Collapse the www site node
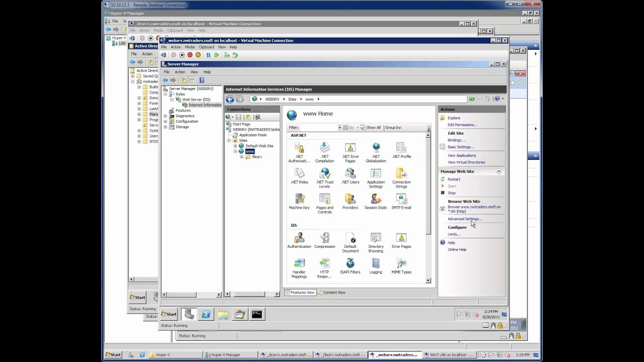 point(235,151)
